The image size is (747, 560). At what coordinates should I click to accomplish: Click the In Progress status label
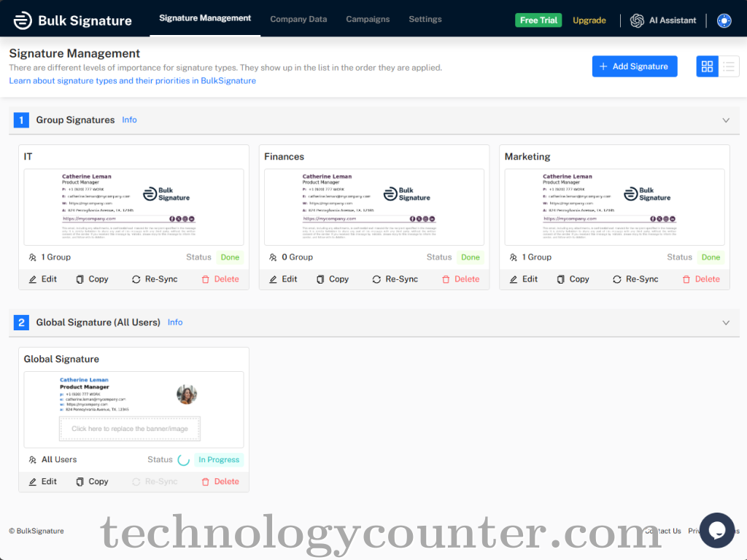coord(219,460)
